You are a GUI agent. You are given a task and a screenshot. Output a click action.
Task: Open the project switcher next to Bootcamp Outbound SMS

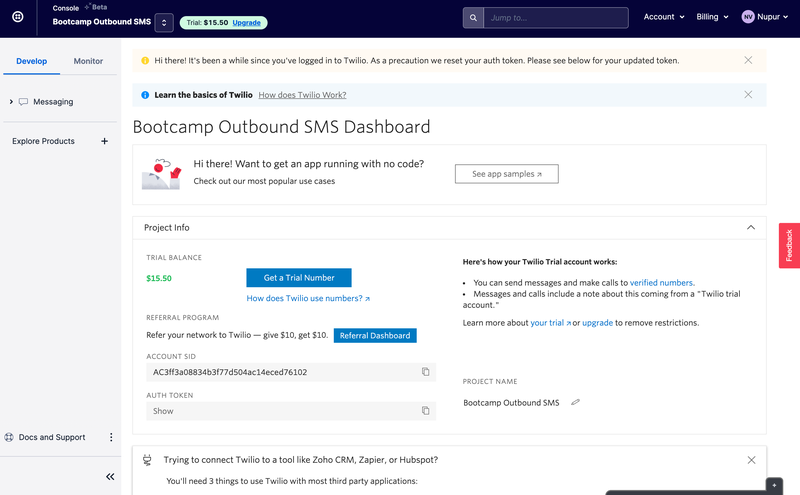click(x=164, y=22)
